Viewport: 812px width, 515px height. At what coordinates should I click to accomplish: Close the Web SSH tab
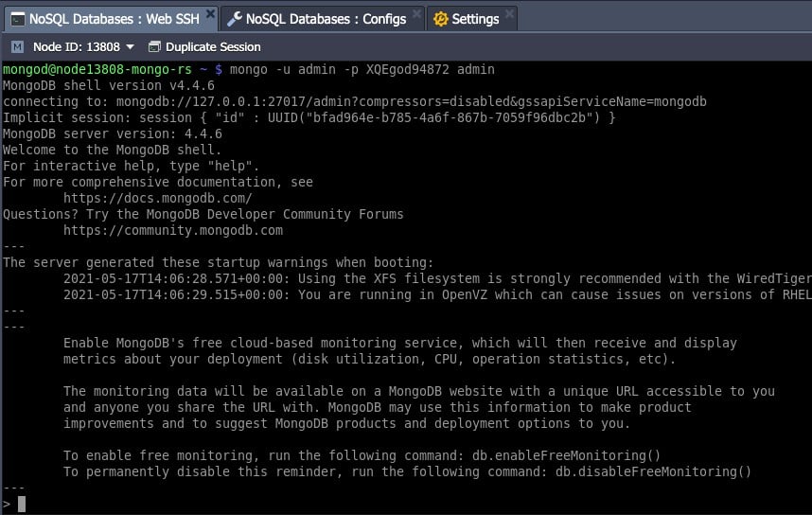point(210,14)
